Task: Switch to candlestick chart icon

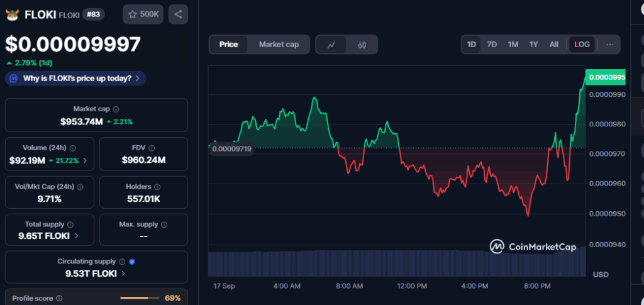Action: pyautogui.click(x=362, y=45)
